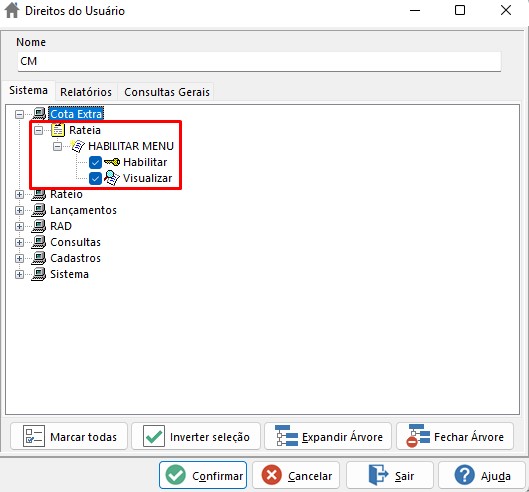Expand the RAD tree node
The width and height of the screenshot is (529, 492).
pos(19,226)
